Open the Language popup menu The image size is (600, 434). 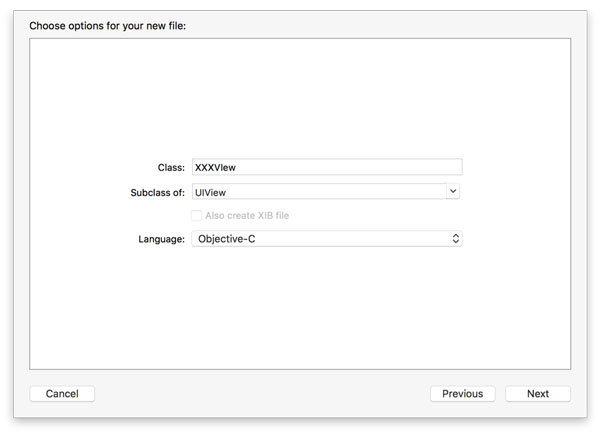pos(326,239)
